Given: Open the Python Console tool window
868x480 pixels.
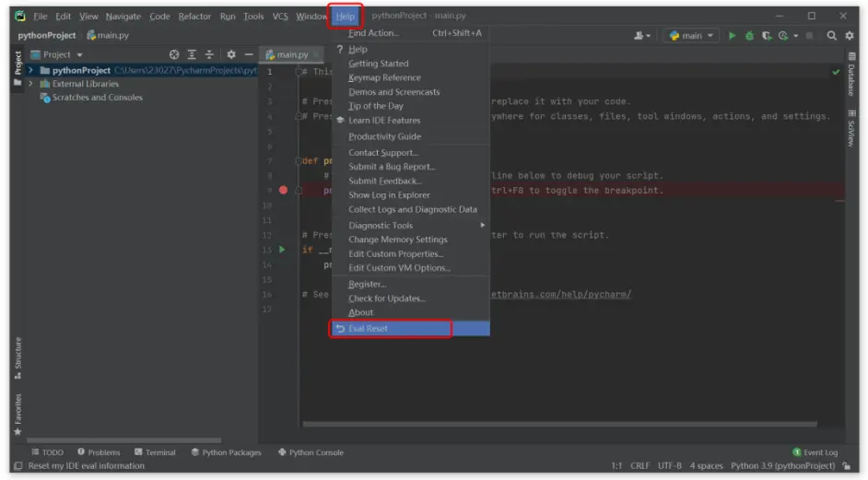Looking at the screenshot, I should tap(311, 452).
